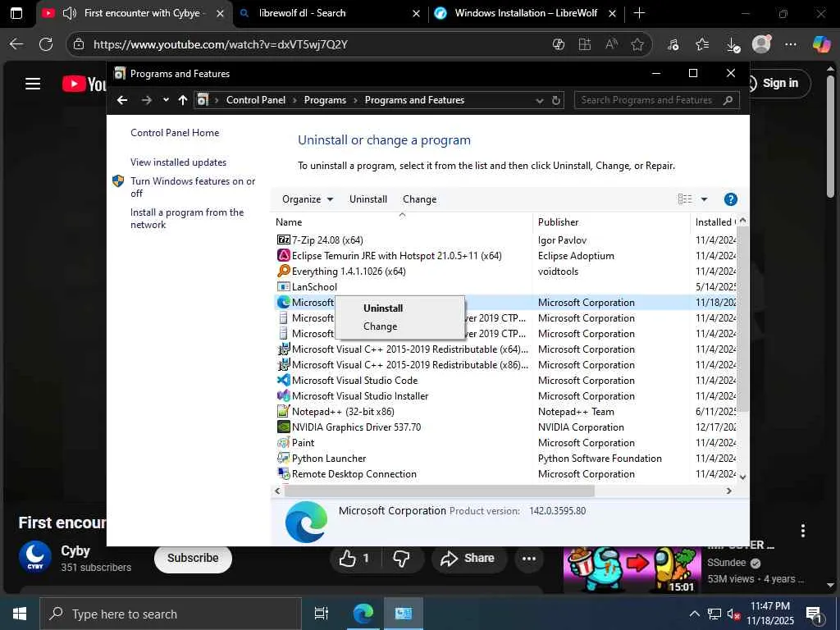Choose Change in the context menu

(x=381, y=326)
